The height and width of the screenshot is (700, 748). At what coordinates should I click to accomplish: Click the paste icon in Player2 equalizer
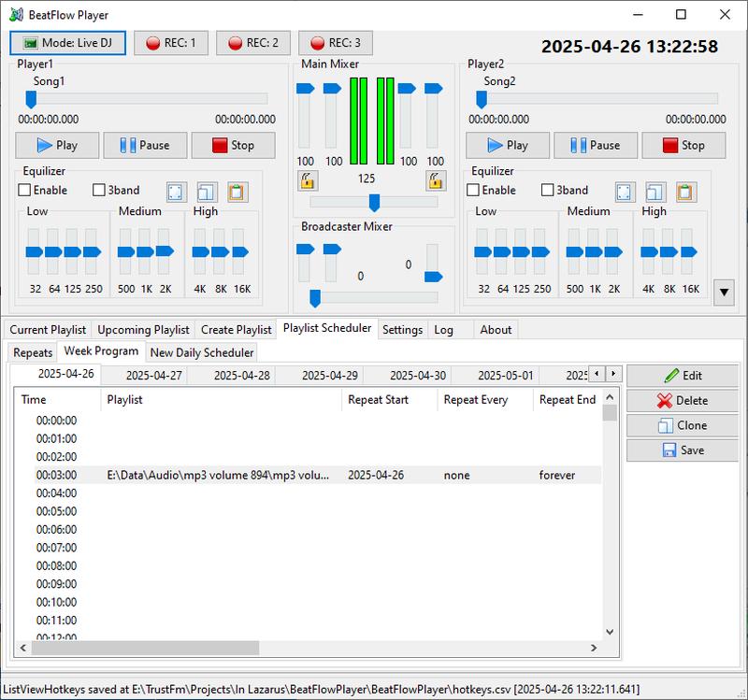(685, 193)
